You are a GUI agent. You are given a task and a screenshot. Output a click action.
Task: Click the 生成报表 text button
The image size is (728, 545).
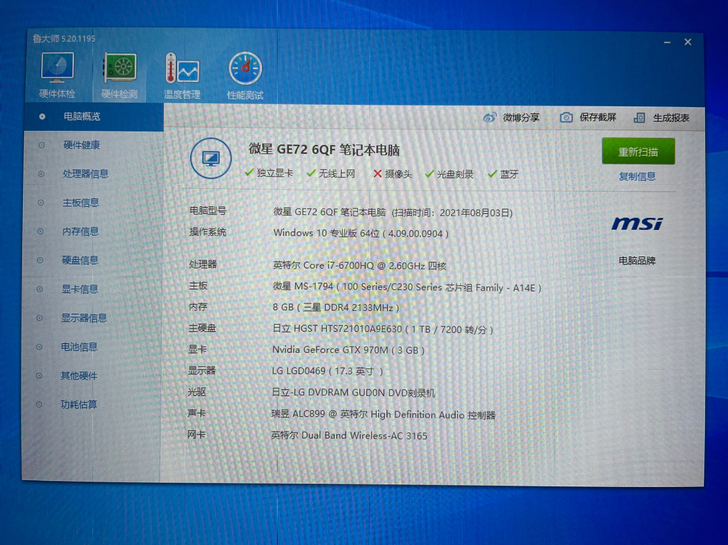pos(671,118)
